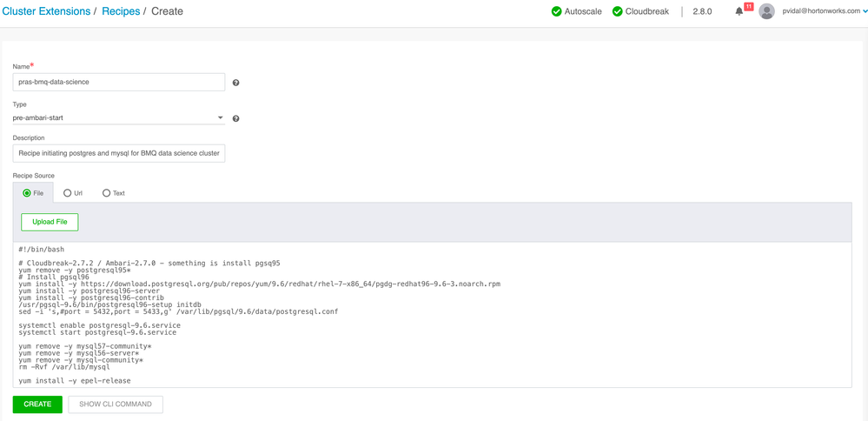Click the Upload File button
868x421 pixels.
[x=50, y=222]
